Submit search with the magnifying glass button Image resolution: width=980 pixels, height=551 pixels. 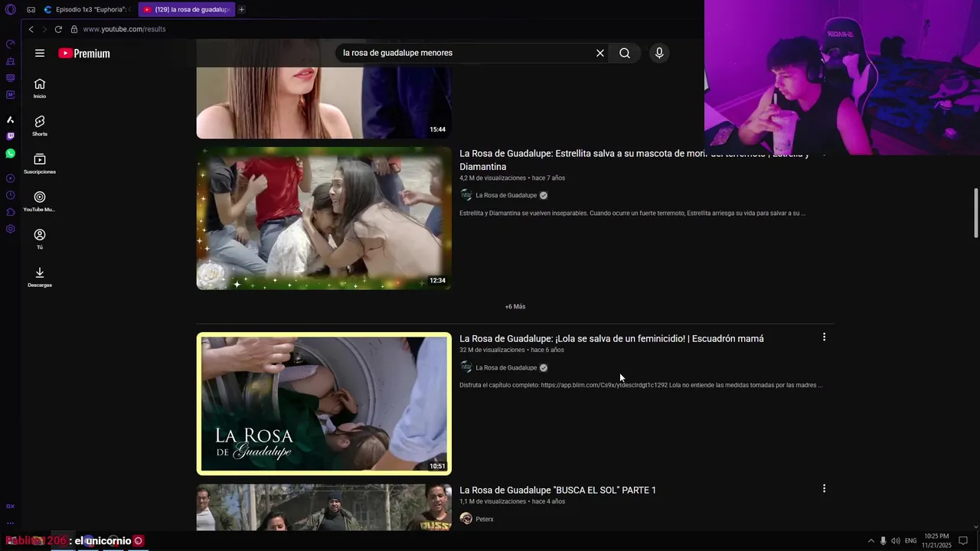coord(625,53)
